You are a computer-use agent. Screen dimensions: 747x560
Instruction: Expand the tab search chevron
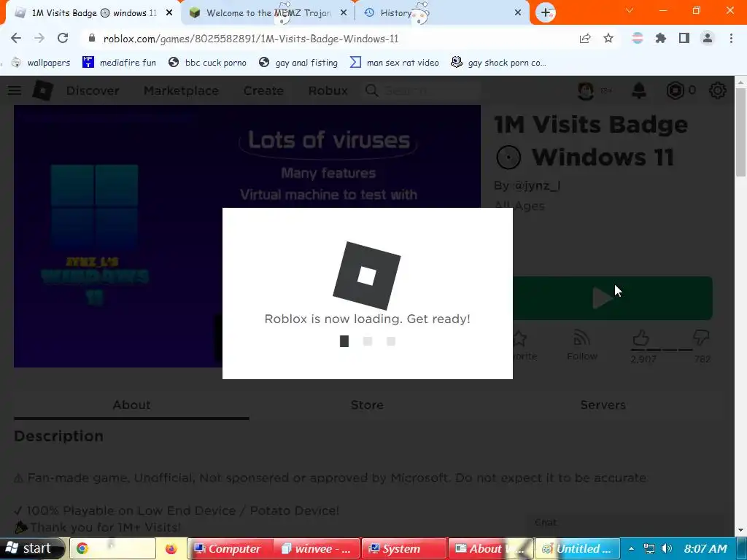(630, 10)
